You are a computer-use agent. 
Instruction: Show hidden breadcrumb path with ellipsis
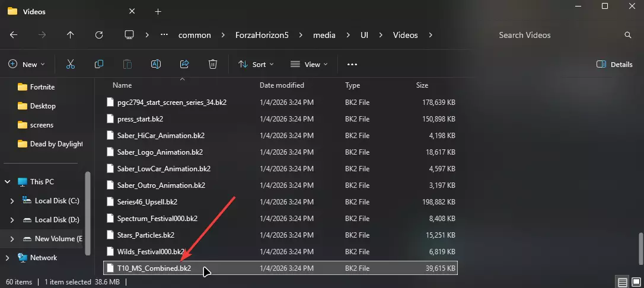[164, 35]
